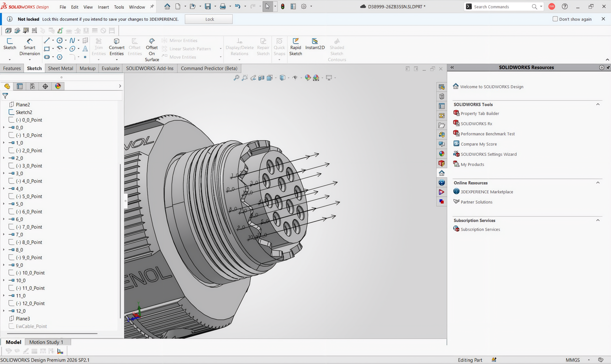Toggle the feature tree filter icon
This screenshot has height=364, width=611.
click(5, 96)
